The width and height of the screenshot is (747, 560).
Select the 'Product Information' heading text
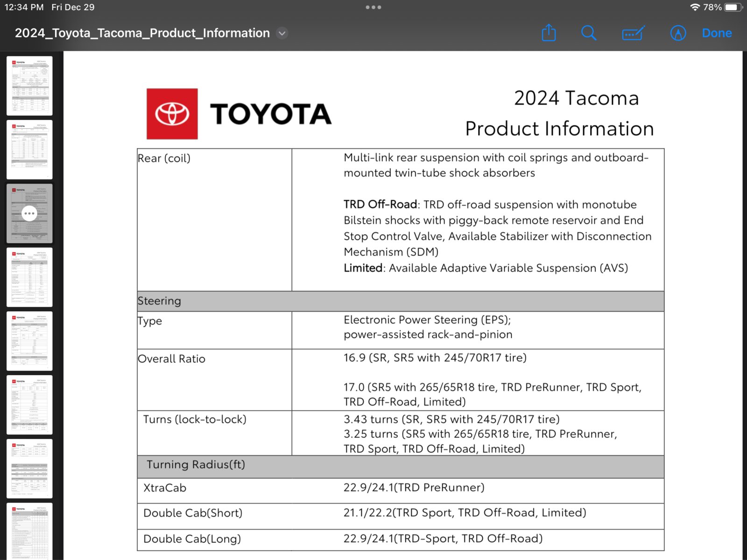pyautogui.click(x=560, y=128)
